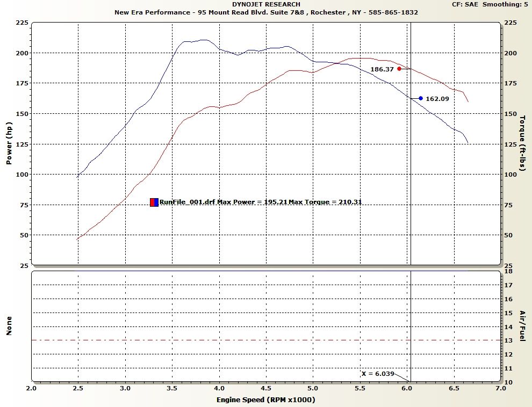Click the blue power curve legend square
This screenshot has height=407, width=532.
click(x=156, y=202)
